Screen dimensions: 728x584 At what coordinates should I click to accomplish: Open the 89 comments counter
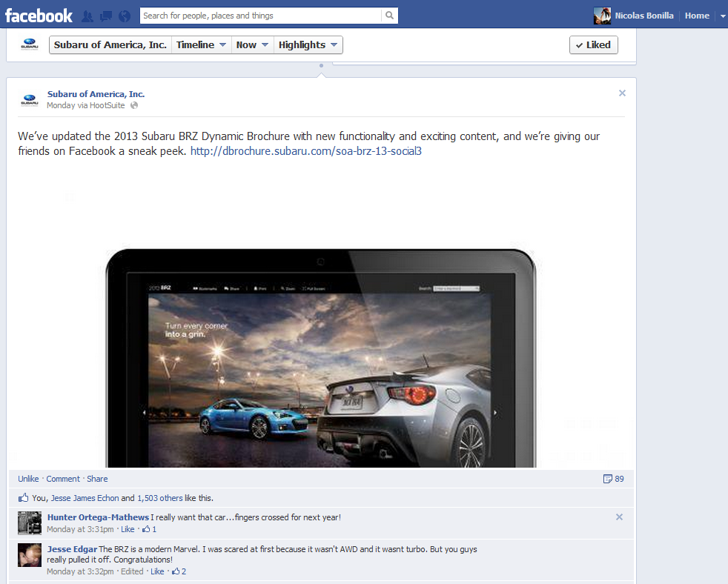tap(613, 479)
